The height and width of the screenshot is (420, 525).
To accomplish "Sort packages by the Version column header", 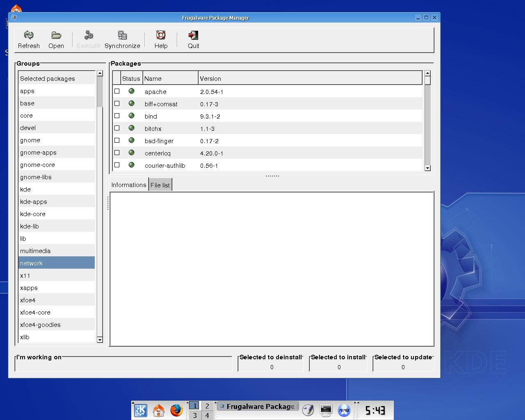I will tap(310, 78).
